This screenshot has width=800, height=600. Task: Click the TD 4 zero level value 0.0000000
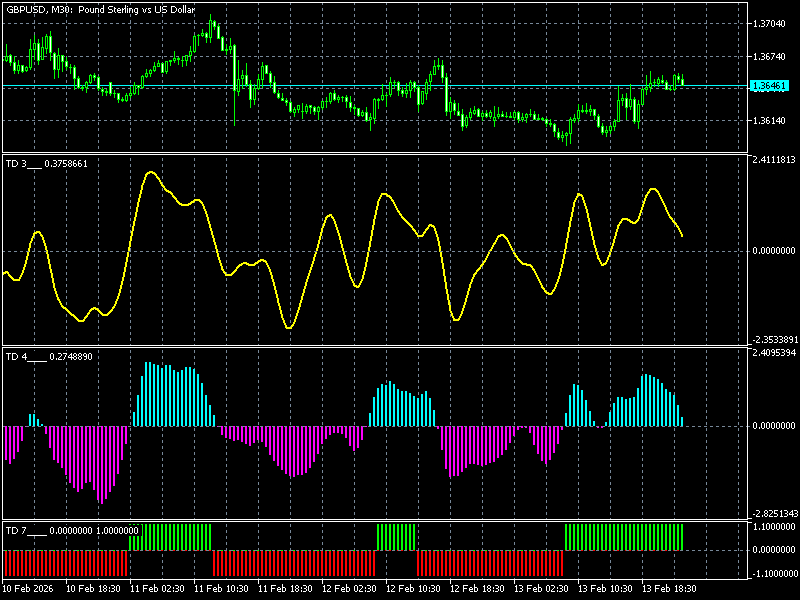coord(773,426)
